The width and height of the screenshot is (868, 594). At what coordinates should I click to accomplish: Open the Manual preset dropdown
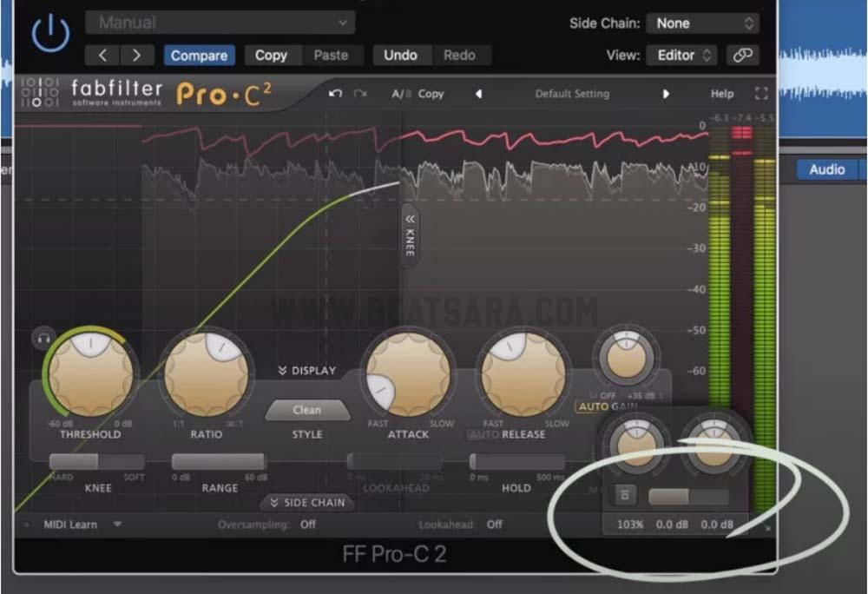coord(220,23)
